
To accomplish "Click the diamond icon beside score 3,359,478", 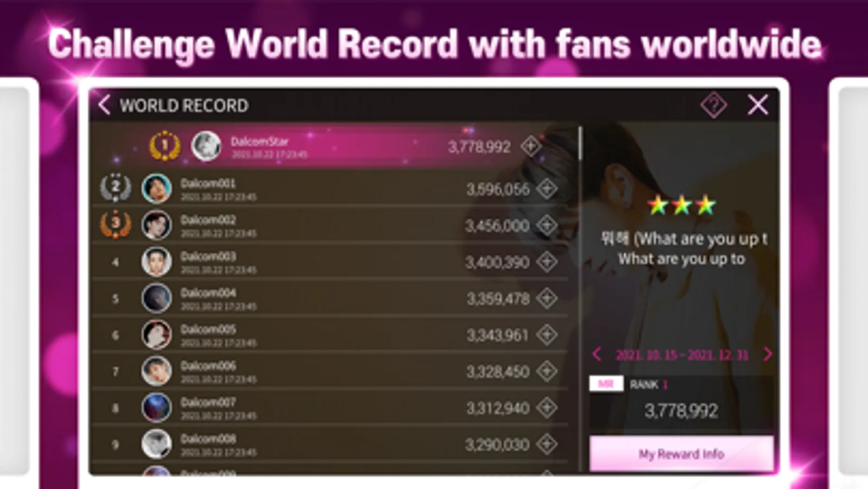I will (x=547, y=298).
